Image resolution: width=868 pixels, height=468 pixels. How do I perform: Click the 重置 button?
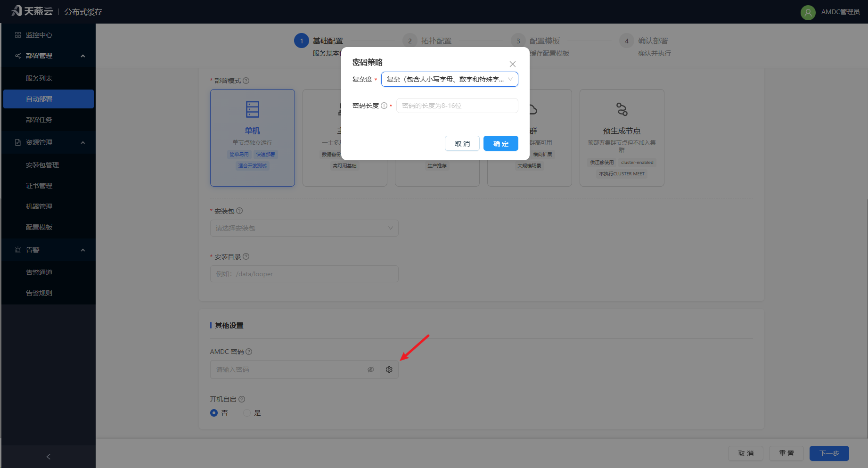click(x=786, y=453)
